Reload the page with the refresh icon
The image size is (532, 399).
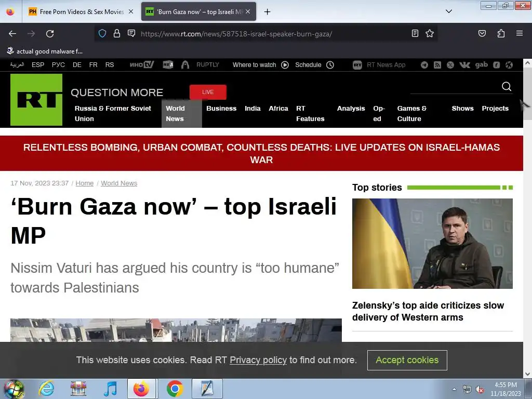(x=50, y=34)
